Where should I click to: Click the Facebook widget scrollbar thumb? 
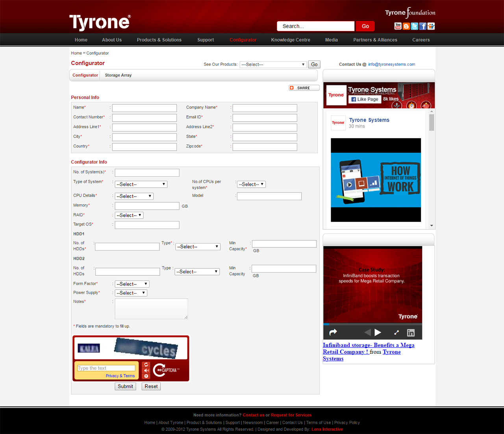(432, 122)
